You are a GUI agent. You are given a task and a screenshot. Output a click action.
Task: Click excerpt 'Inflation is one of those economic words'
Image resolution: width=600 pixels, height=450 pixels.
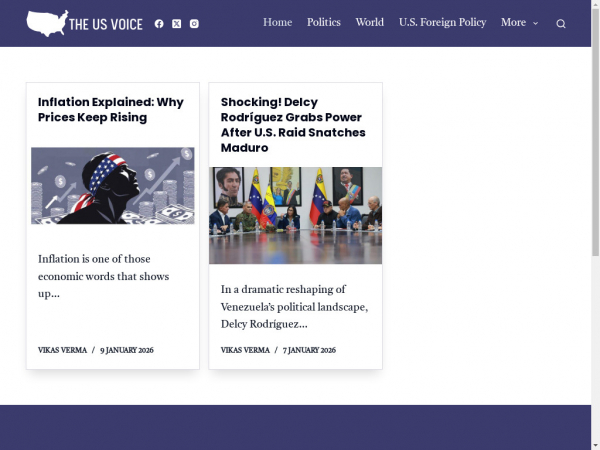click(103, 276)
